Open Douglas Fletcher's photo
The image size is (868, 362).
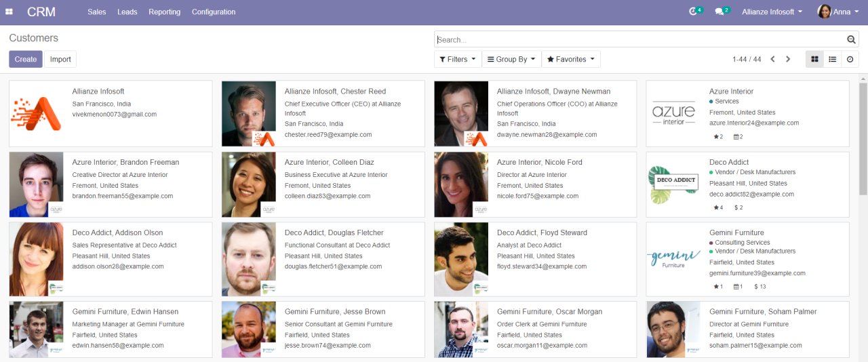pyautogui.click(x=249, y=259)
